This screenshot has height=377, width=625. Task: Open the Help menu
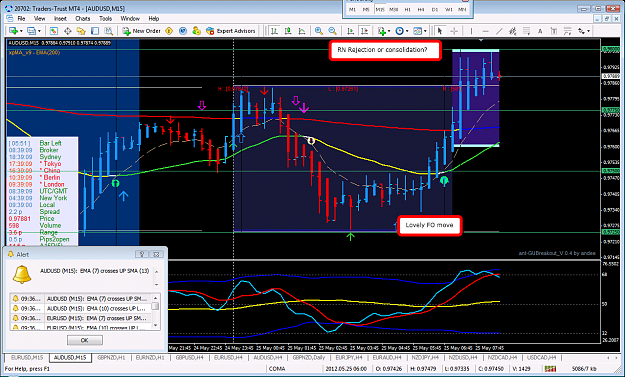click(153, 18)
